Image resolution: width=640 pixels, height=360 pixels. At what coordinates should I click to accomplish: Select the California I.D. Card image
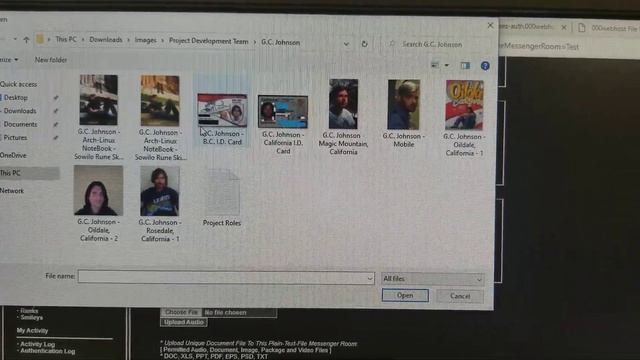(283, 112)
